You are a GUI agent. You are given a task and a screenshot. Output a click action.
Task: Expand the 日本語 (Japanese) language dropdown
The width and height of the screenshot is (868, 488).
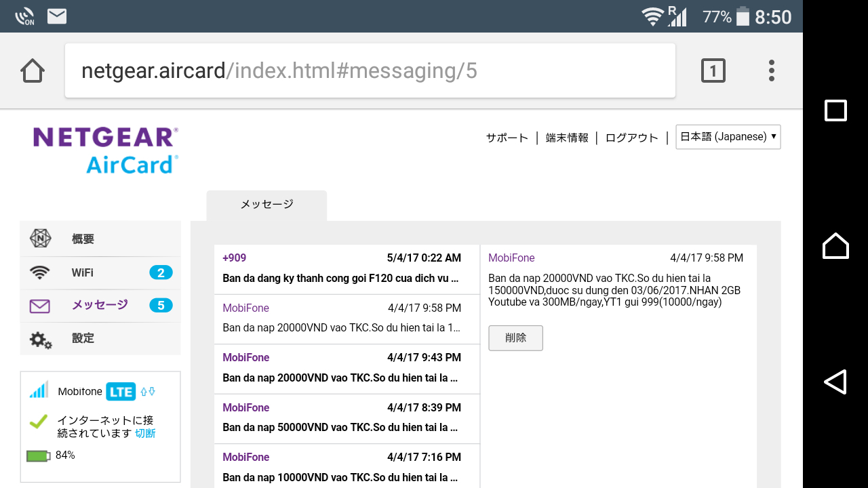[x=728, y=137]
